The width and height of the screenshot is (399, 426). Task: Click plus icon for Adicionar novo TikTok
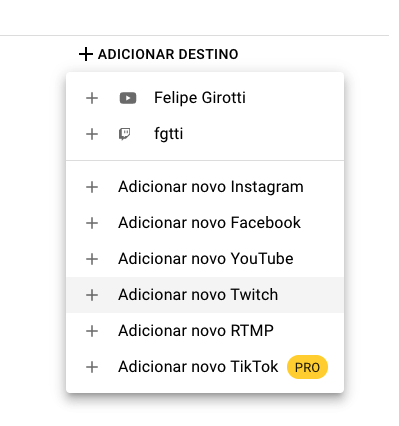(92, 367)
